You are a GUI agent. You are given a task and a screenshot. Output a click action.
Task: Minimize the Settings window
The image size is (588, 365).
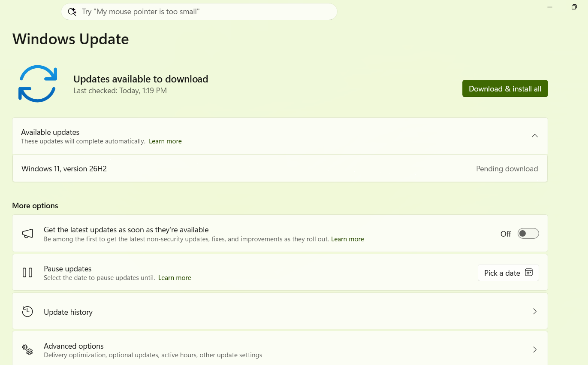[x=550, y=7]
